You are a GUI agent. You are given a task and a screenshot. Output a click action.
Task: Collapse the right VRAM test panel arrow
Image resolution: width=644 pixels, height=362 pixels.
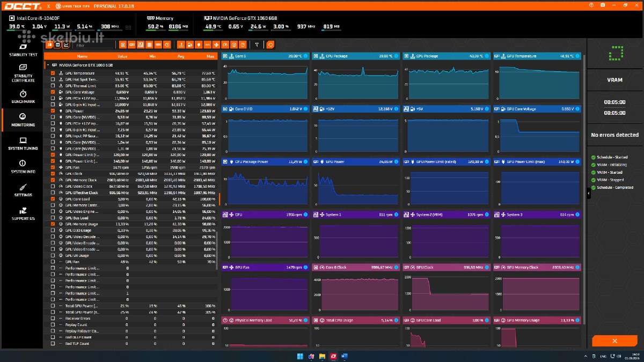[589, 194]
